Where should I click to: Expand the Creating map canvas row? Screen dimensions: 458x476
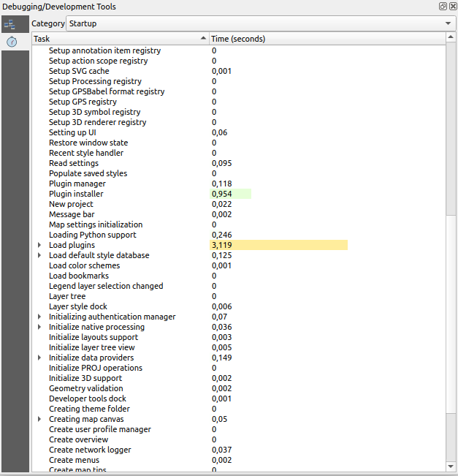pyautogui.click(x=39, y=419)
